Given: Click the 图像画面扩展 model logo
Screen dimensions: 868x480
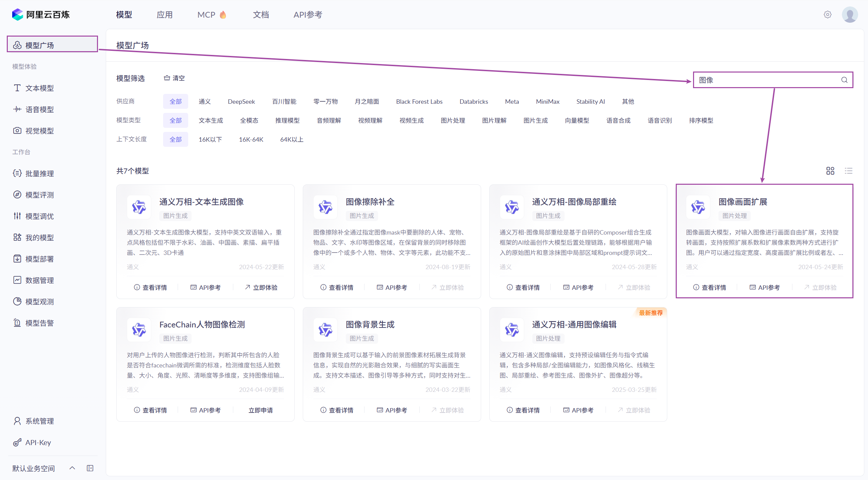Looking at the screenshot, I should (x=698, y=207).
